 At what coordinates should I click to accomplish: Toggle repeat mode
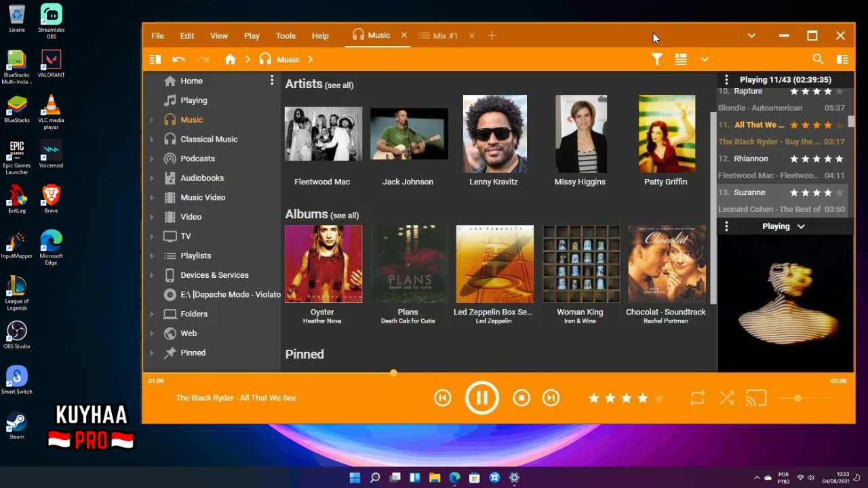tap(697, 398)
